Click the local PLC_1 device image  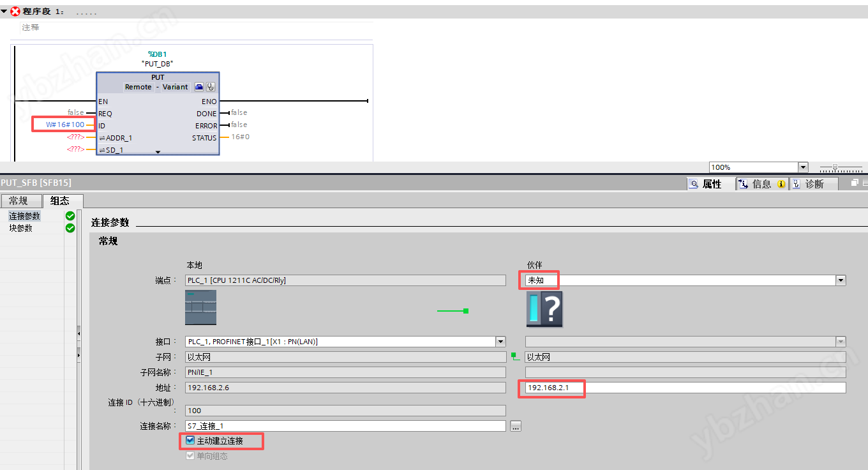(x=200, y=307)
